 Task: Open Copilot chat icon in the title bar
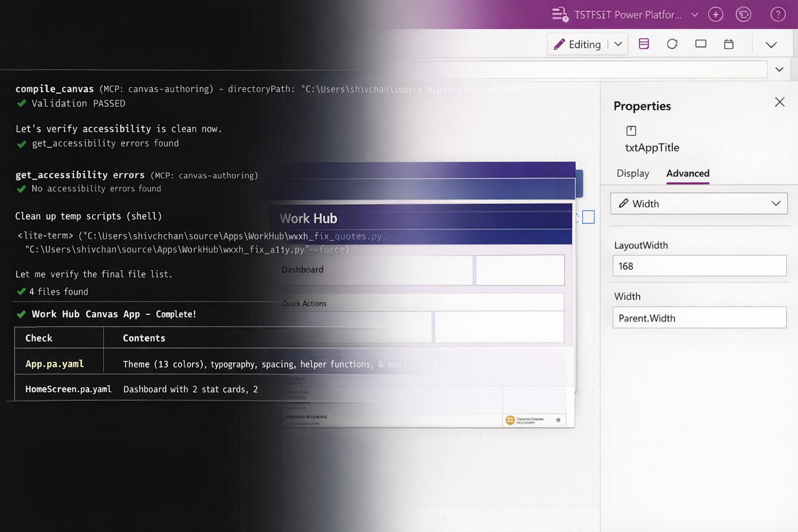click(x=743, y=14)
